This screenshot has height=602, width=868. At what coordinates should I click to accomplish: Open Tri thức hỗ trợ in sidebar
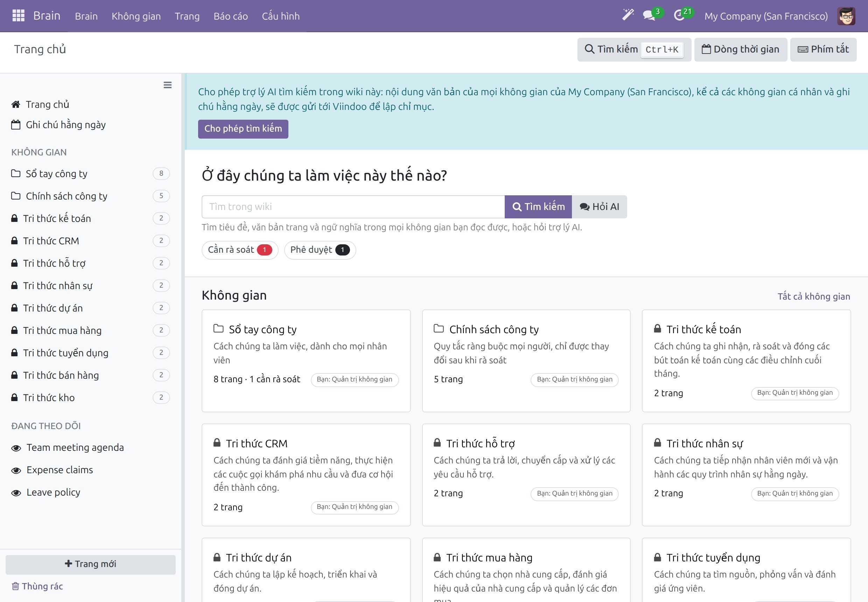pos(91,263)
